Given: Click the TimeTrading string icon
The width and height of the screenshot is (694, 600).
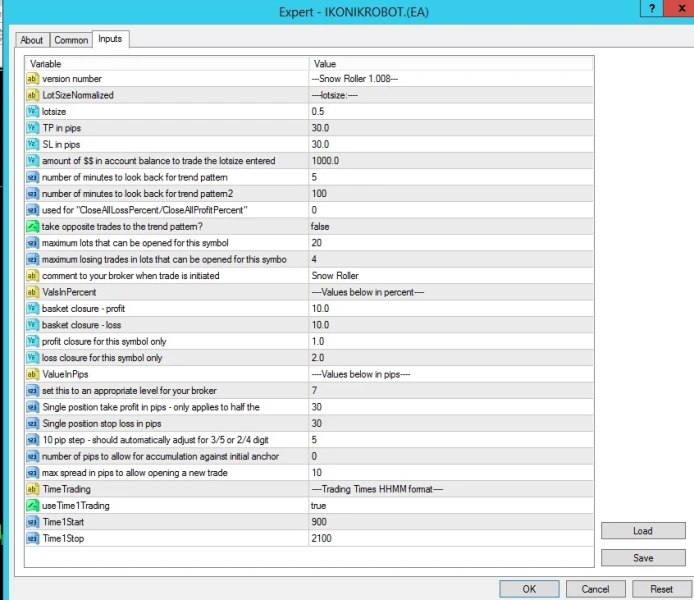Looking at the screenshot, I should tap(32, 488).
